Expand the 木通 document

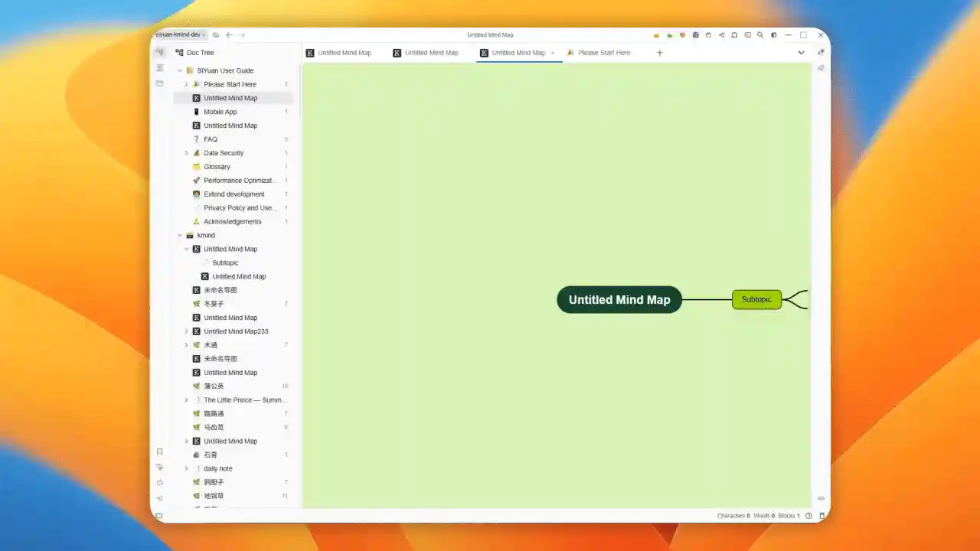pyautogui.click(x=186, y=345)
